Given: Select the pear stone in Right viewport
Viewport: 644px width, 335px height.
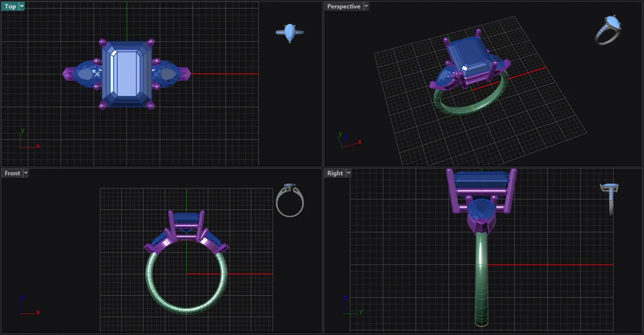Looking at the screenshot, I should (481, 209).
